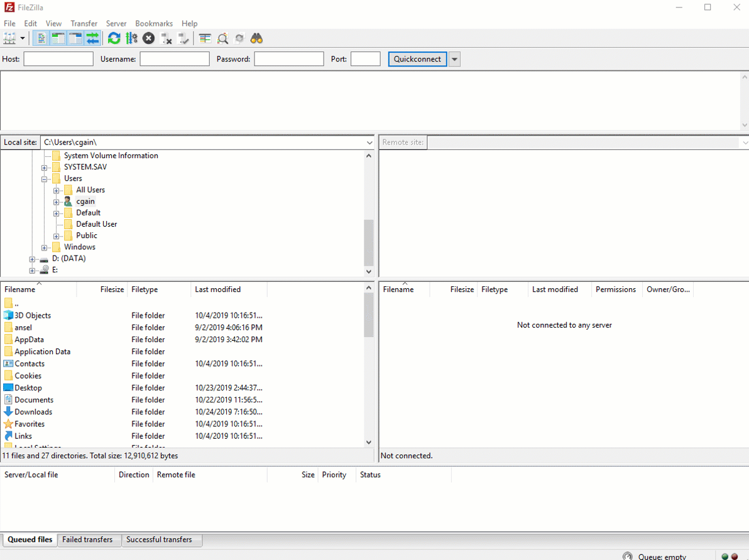Open the Transfer menu

[84, 23]
